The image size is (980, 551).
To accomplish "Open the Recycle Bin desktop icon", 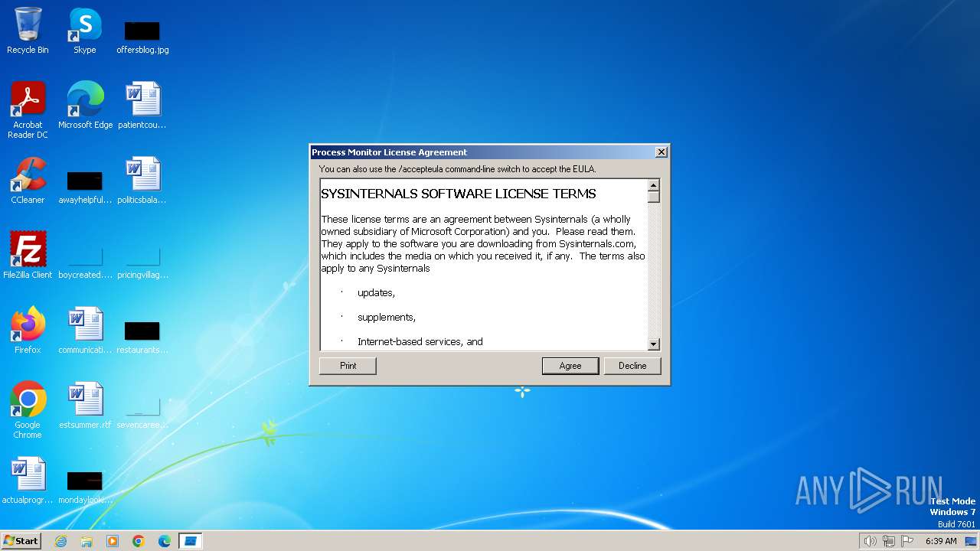I will 28,31.
